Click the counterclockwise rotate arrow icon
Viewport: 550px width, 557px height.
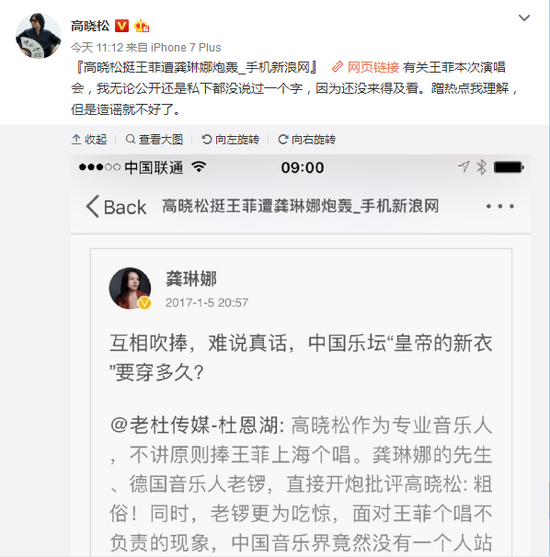[x=206, y=139]
